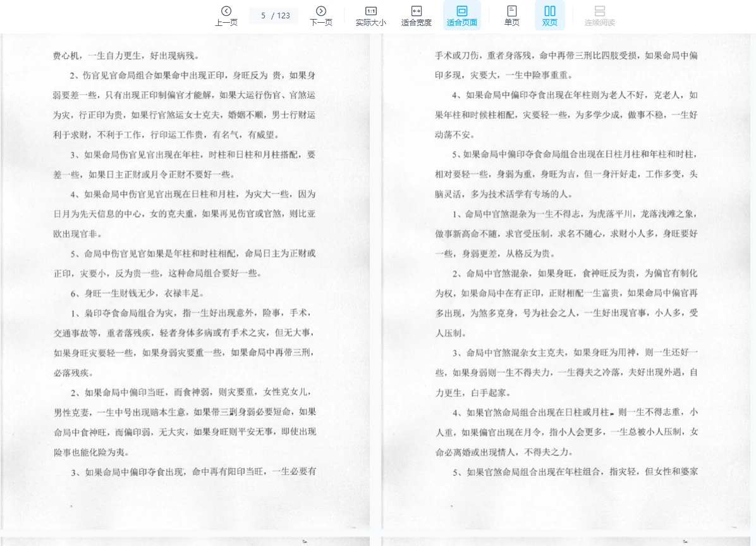Click line '人压制。' on right page

coord(451,333)
